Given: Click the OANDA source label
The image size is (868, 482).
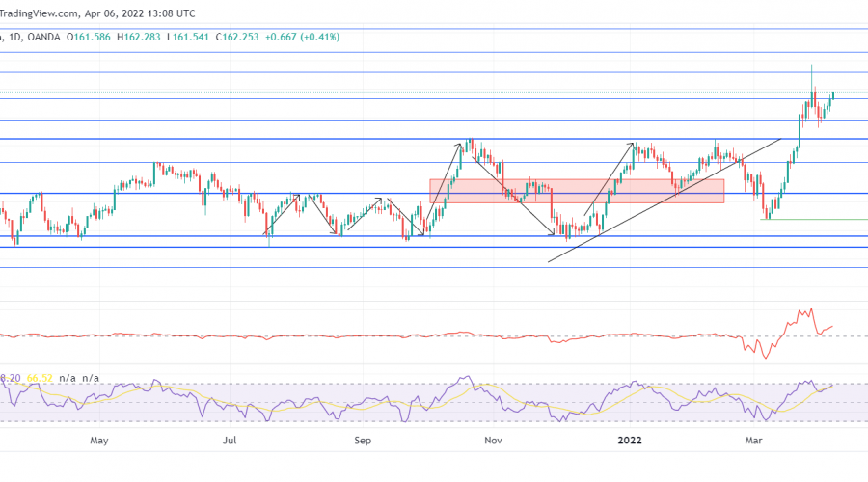Looking at the screenshot, I should [43, 37].
